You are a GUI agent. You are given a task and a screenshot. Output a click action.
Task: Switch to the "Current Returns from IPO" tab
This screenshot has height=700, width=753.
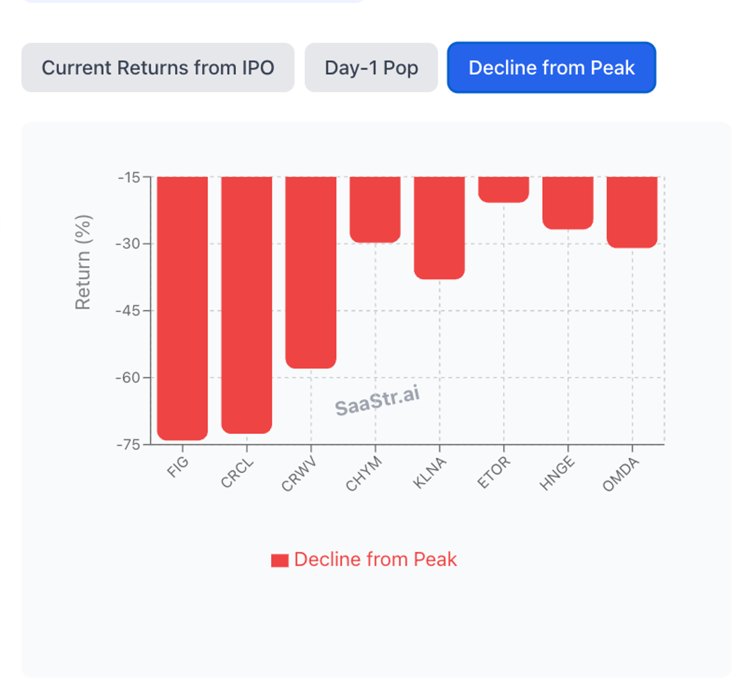[x=158, y=68]
